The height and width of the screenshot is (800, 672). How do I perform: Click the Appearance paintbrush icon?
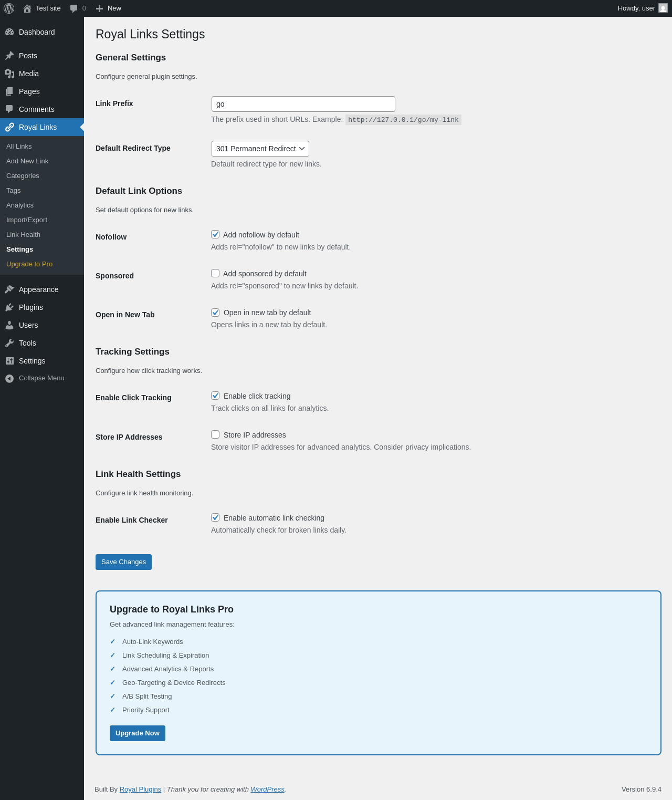point(9,289)
